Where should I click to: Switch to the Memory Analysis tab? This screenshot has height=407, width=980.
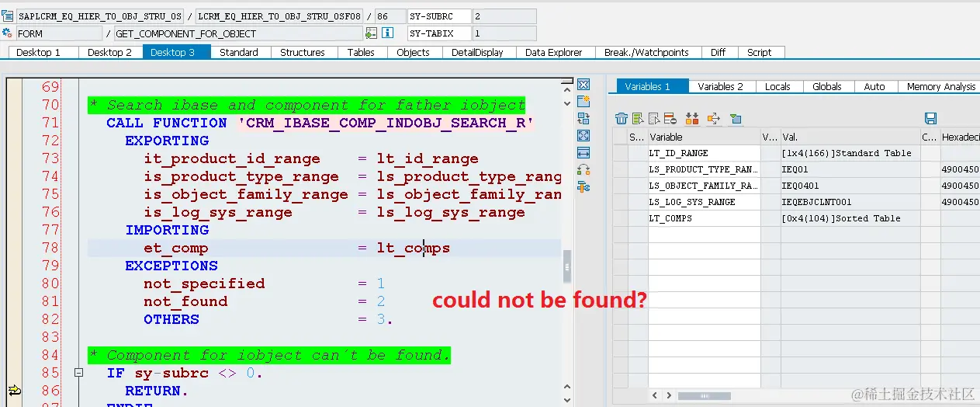(x=940, y=86)
